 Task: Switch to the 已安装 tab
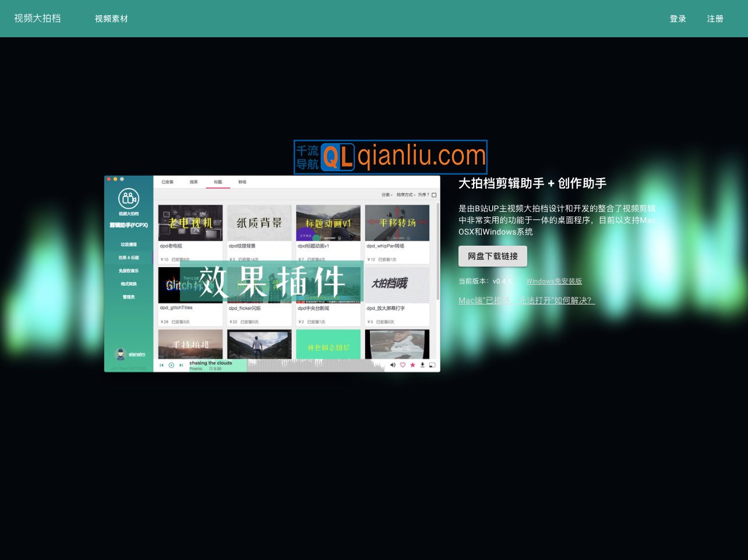(167, 182)
